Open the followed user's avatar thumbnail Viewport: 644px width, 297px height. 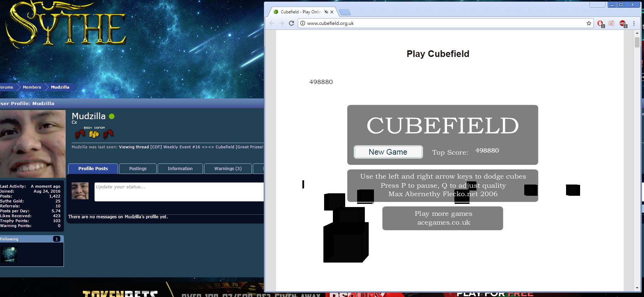9,255
